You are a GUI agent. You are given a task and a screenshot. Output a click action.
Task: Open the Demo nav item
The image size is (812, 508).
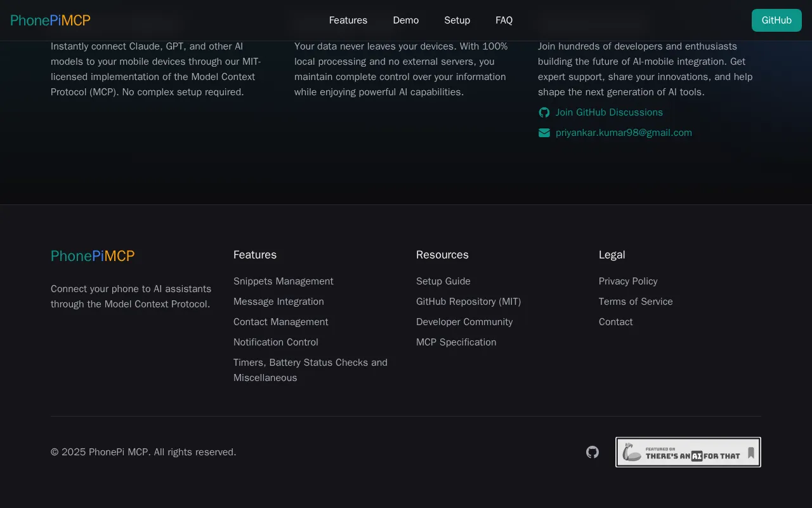pos(406,20)
